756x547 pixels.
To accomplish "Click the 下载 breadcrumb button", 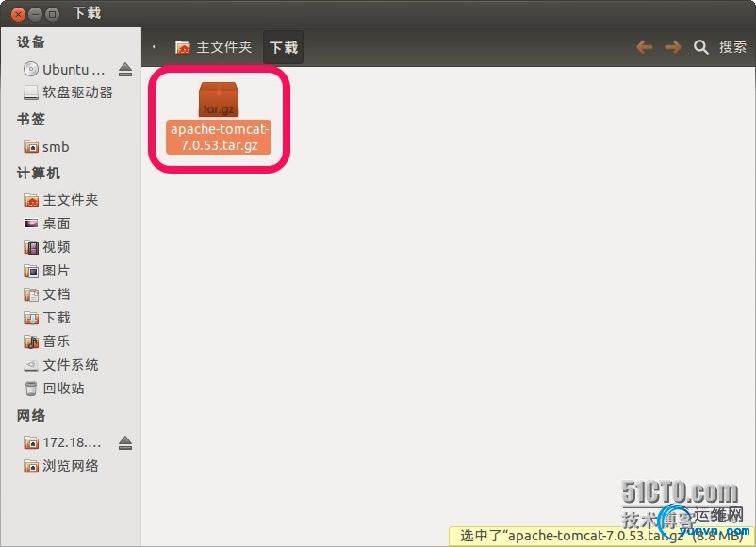I will point(284,47).
